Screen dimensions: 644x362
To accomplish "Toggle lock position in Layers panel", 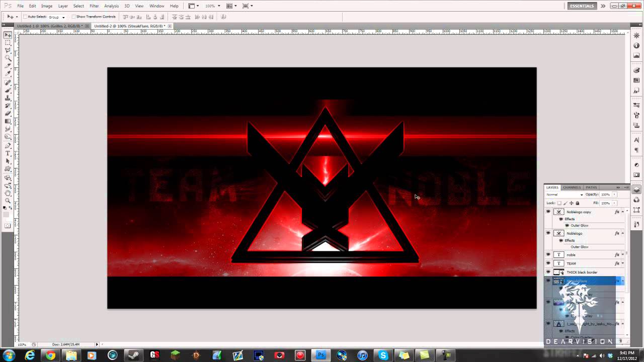I will click(571, 203).
